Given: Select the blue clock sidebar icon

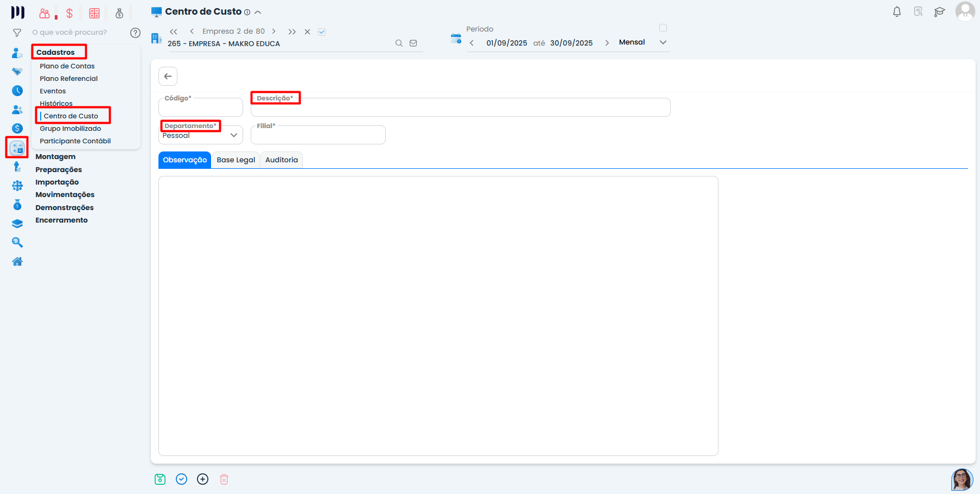Looking at the screenshot, I should (x=17, y=91).
